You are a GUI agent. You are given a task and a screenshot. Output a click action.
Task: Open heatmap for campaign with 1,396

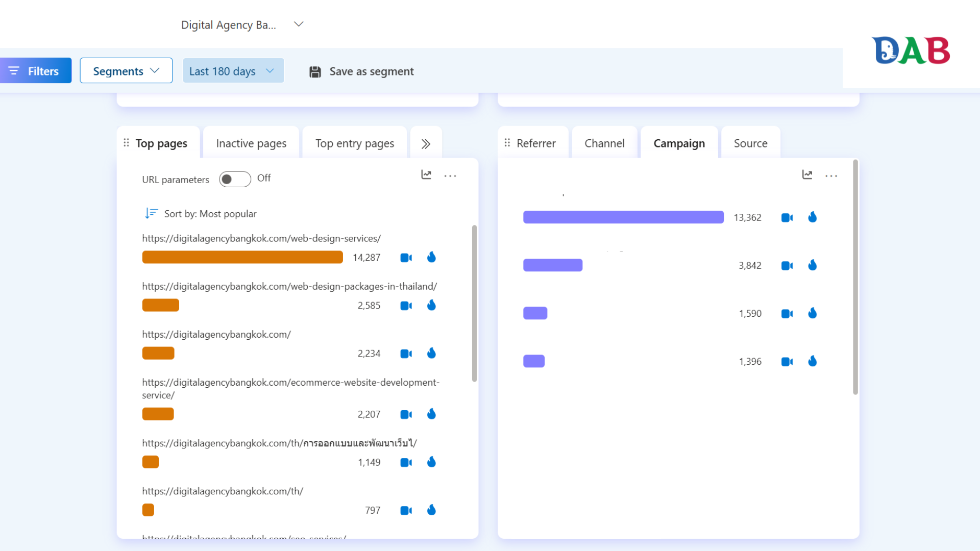[x=813, y=361]
